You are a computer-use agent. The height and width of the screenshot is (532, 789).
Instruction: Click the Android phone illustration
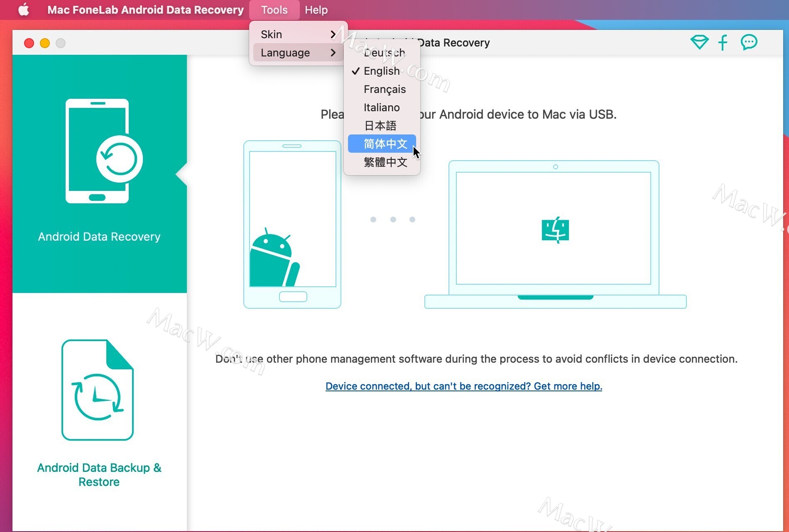[x=292, y=225]
